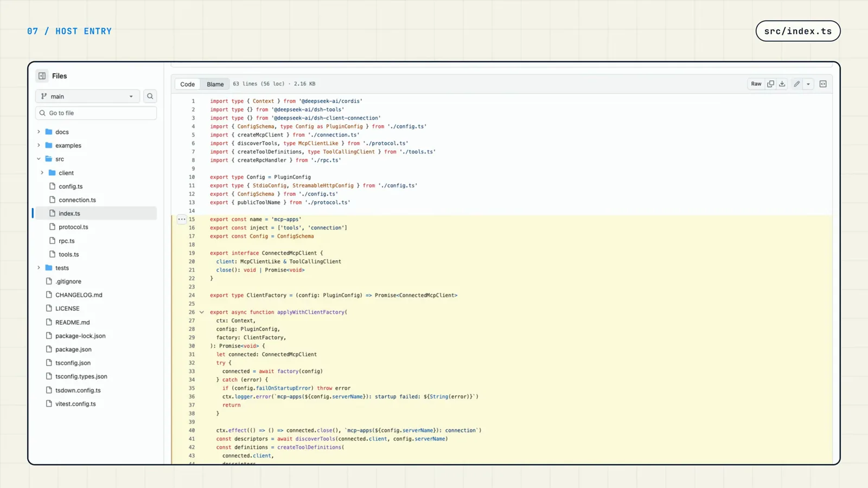Click line number 40
Viewport: 868px width, 488px height.
coord(192,431)
